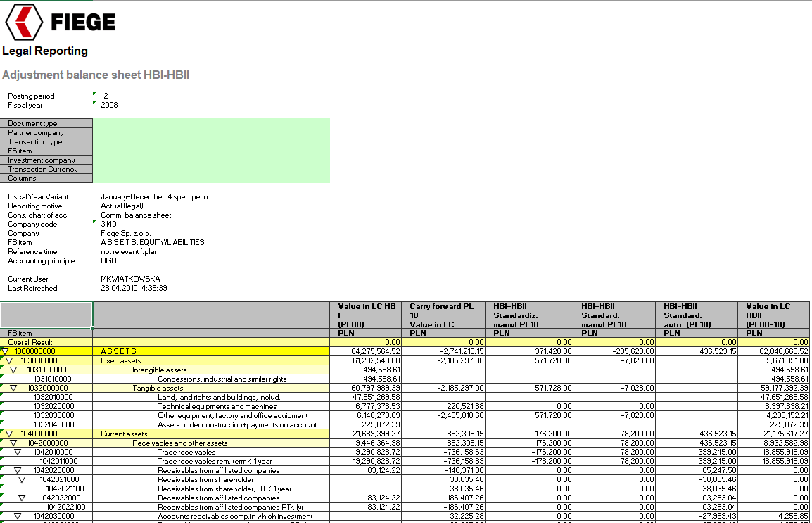Select the value 82,046,668.52 in ASSETS row
Viewport: 812px width, 523px height.
(774, 352)
